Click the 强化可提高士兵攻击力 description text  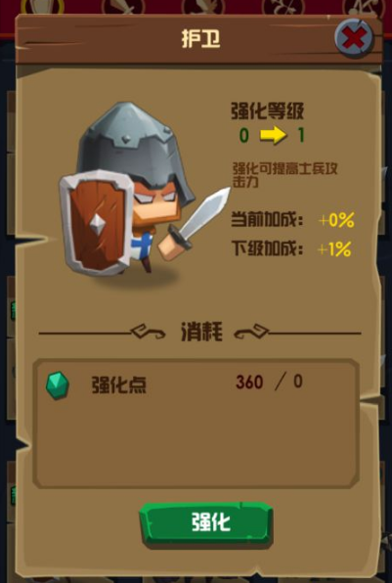[x=285, y=175]
